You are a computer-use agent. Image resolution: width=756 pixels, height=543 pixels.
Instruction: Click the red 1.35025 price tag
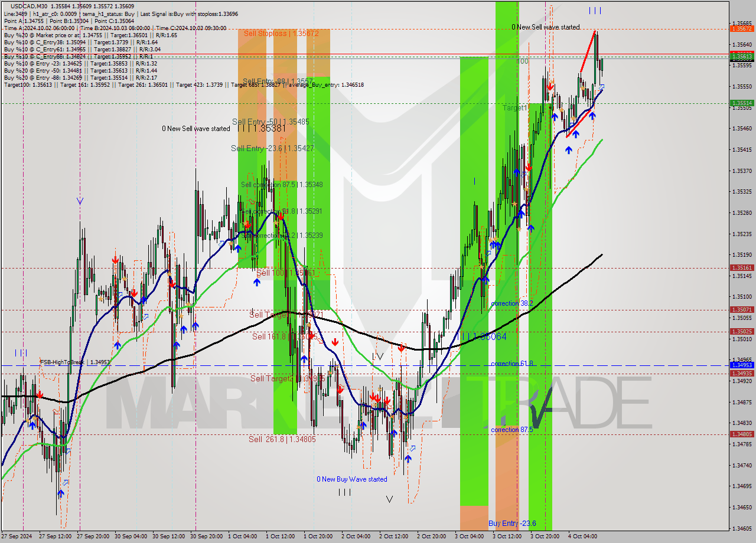pos(742,331)
